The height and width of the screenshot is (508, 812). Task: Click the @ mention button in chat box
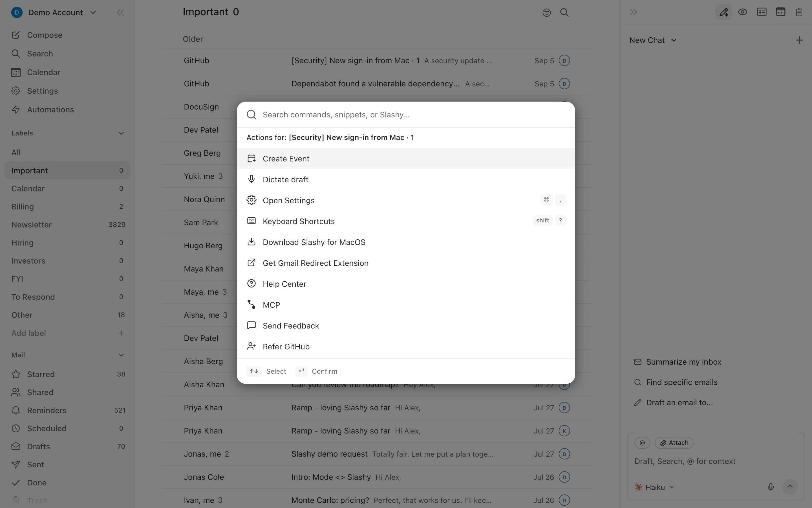tap(642, 443)
